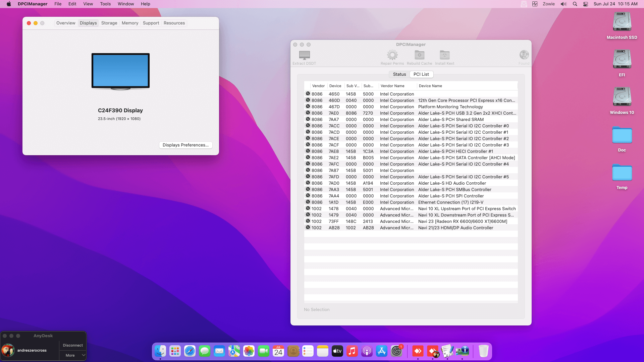Click the Repair Perms gear icon
Viewport: 644px width, 362px height.
[392, 55]
